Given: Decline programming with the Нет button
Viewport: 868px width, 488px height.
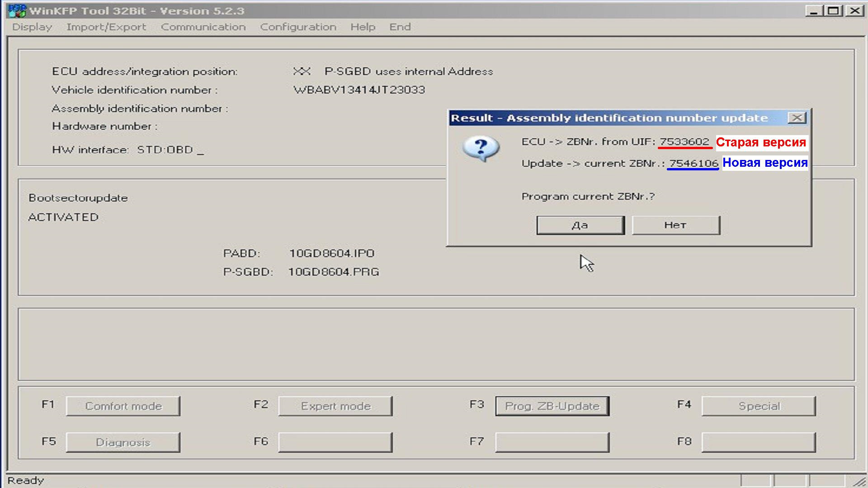Looking at the screenshot, I should pyautogui.click(x=676, y=225).
